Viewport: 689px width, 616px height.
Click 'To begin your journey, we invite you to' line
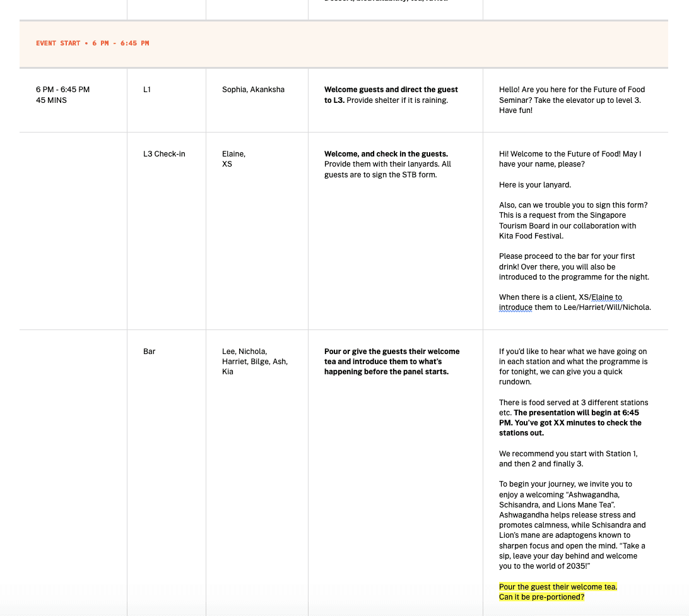pos(565,484)
